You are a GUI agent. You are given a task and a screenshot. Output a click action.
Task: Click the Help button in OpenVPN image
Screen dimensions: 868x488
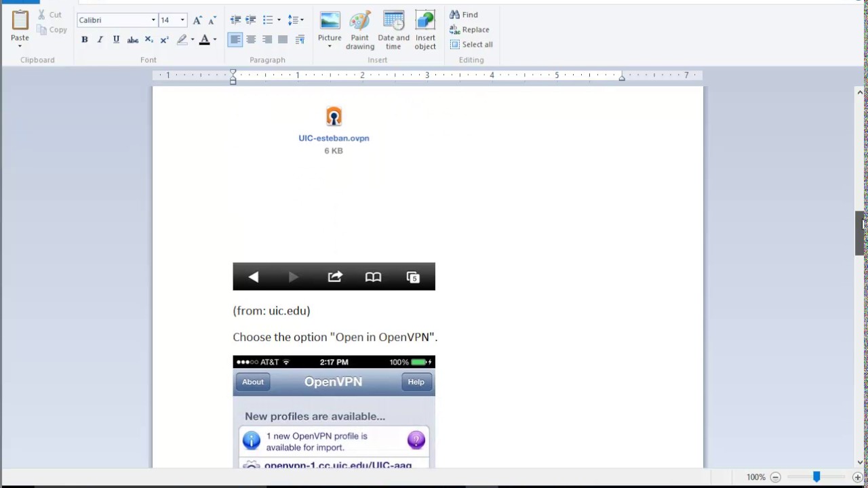coord(416,382)
